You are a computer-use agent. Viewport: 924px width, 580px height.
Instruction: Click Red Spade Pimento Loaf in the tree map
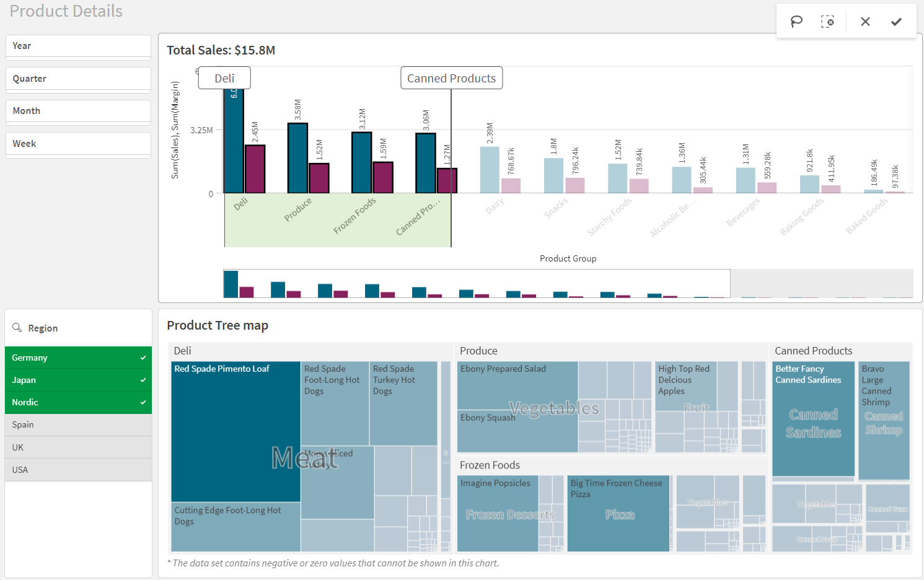pos(235,431)
